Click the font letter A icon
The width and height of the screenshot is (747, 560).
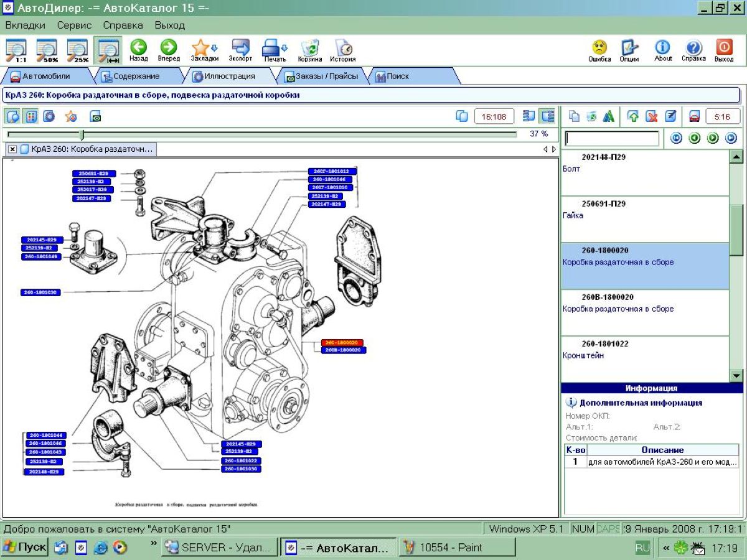[x=609, y=116]
